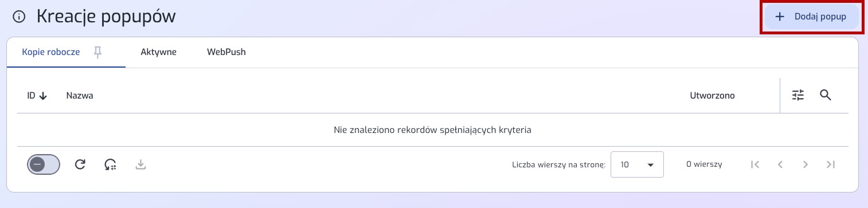The image size is (868, 208).
Task: Go to next page chevron
Action: coord(806,164)
